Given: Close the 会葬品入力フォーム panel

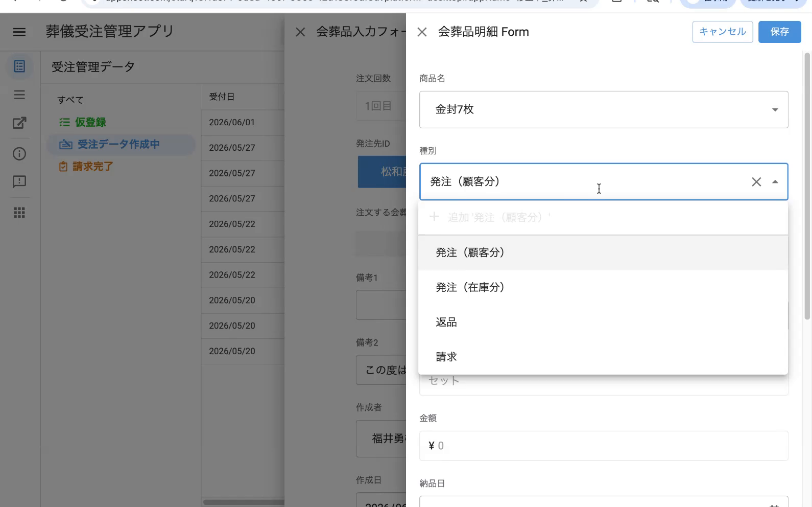Looking at the screenshot, I should [300, 32].
